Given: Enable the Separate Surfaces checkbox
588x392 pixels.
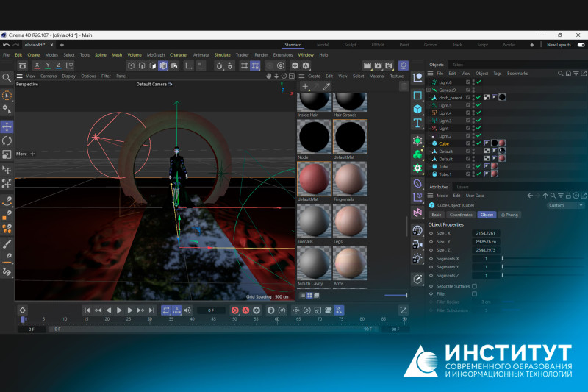Looking at the screenshot, I should [x=474, y=285].
